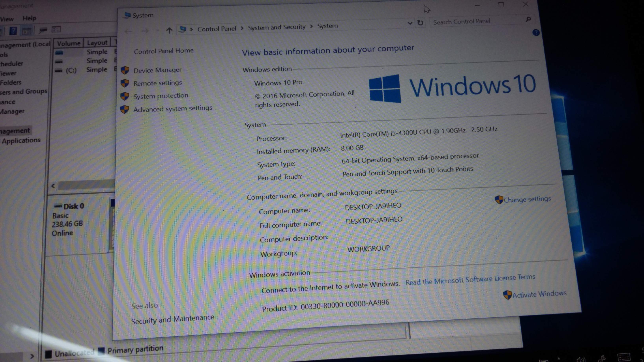The width and height of the screenshot is (644, 362).
Task: Select Event Viewer tree item
Action: (8, 73)
